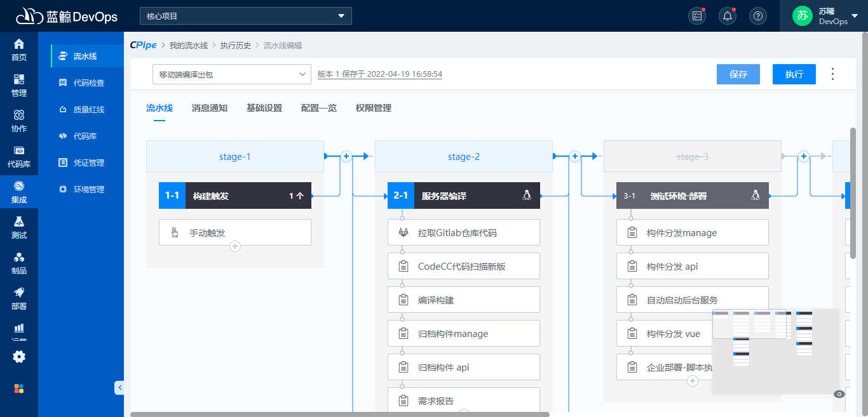The height and width of the screenshot is (417, 868).
Task: Click the notification bell icon
Action: 727,15
